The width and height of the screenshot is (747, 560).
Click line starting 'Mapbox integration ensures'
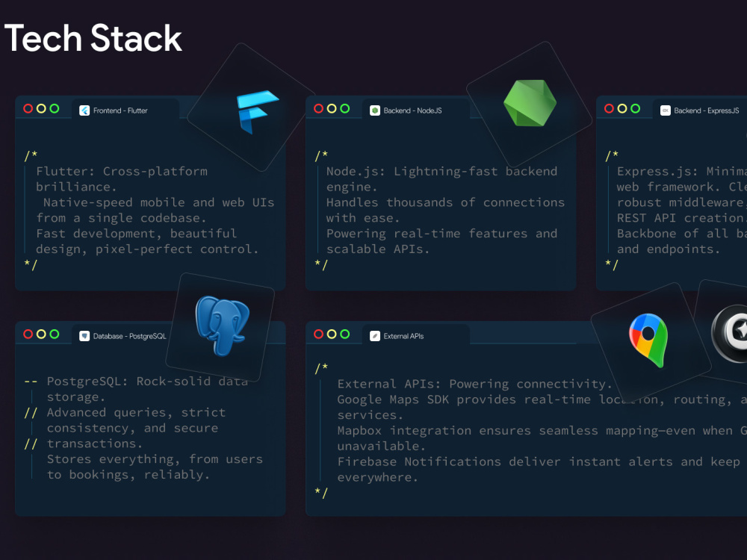click(542, 431)
